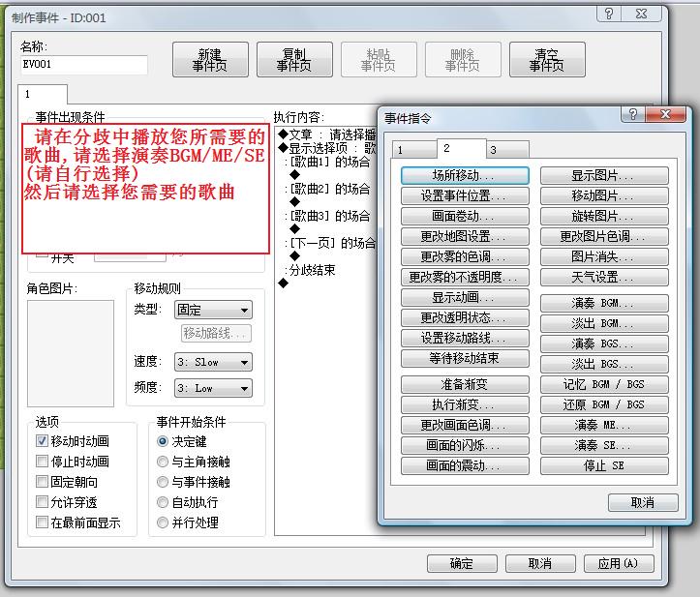This screenshot has width=700, height=597.
Task: Enable 移动时动画 checkbox
Action: point(42,441)
